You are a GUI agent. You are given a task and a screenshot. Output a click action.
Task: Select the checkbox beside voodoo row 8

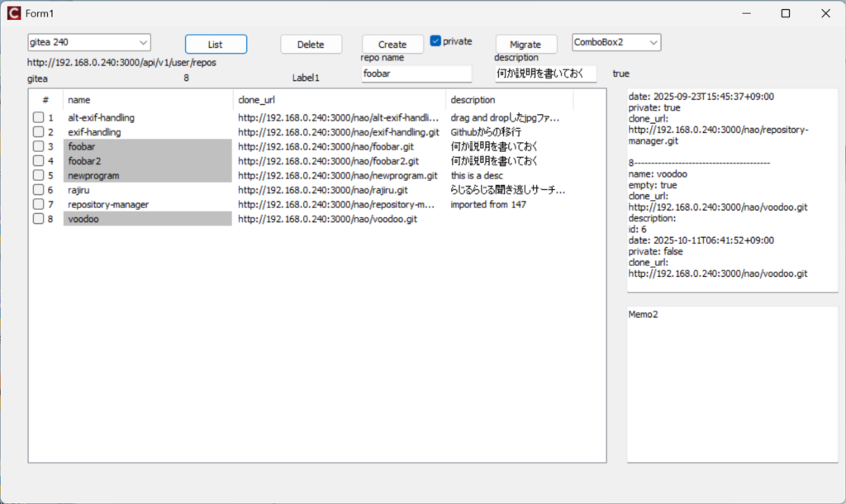(x=38, y=219)
